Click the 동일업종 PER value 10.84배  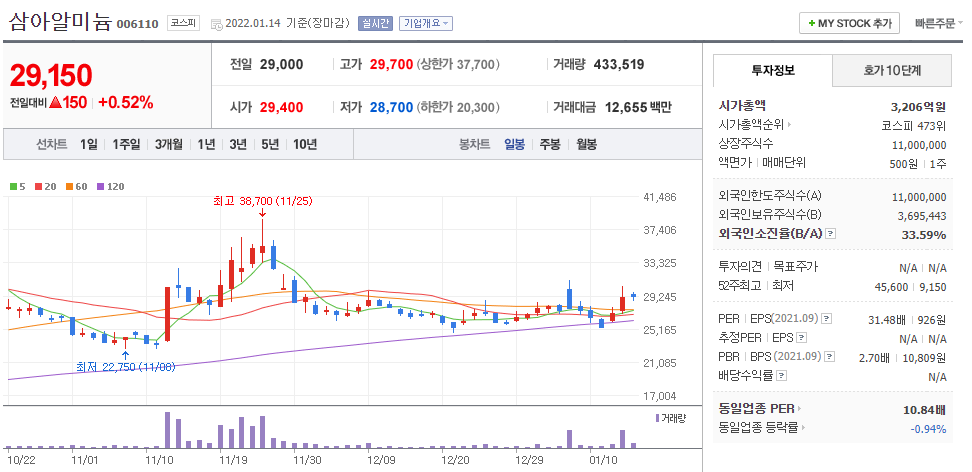pos(924,409)
